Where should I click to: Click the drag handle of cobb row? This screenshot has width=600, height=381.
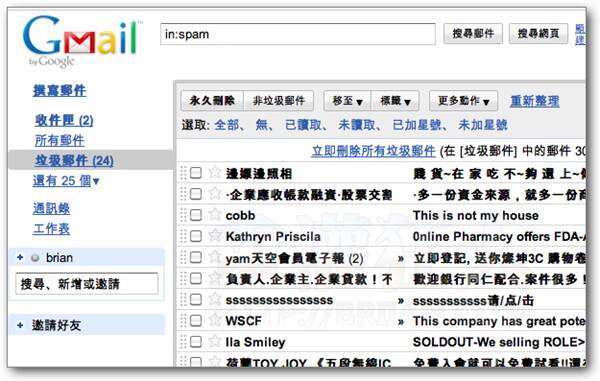pyautogui.click(x=183, y=215)
